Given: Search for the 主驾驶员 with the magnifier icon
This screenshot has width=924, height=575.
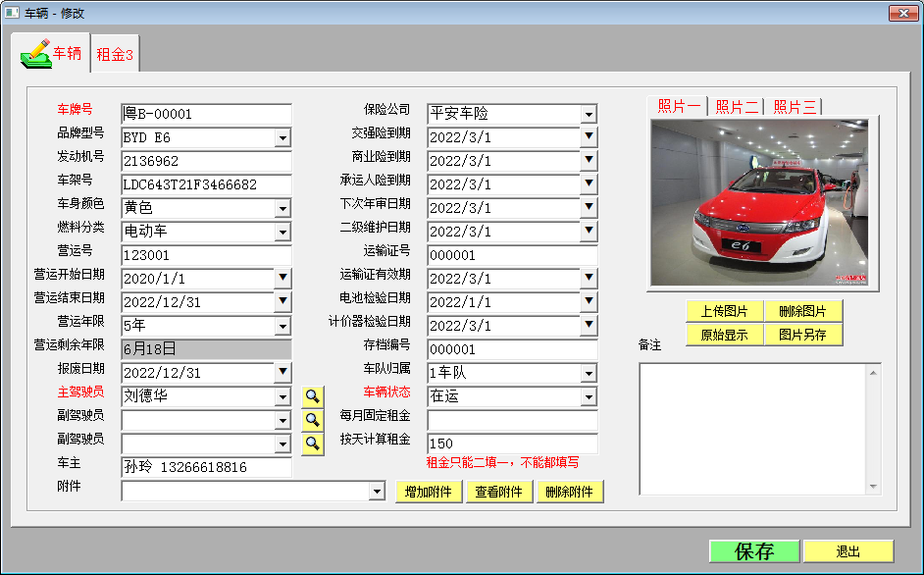Looking at the screenshot, I should pyautogui.click(x=312, y=396).
